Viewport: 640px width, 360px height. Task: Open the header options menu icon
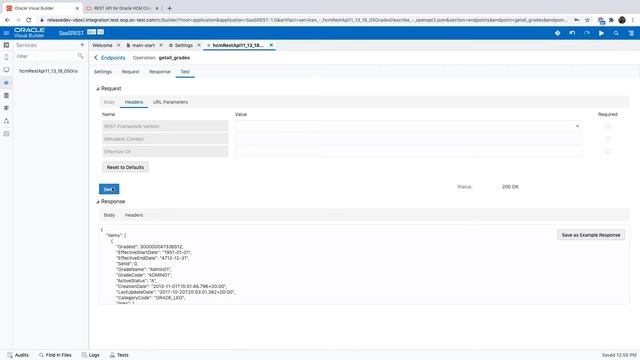point(631,33)
